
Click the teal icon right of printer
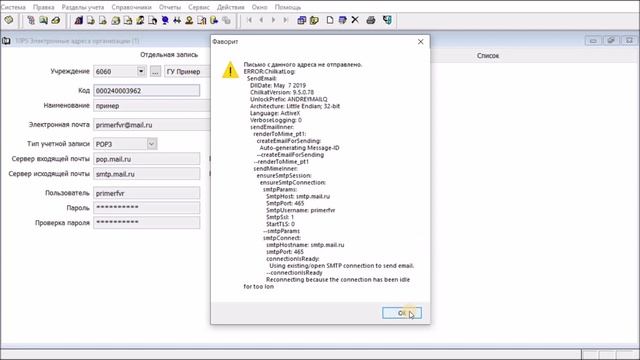(x=387, y=20)
